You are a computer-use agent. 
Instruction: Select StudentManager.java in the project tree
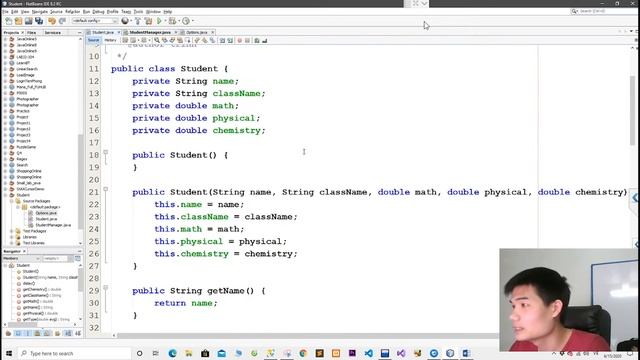(53, 225)
